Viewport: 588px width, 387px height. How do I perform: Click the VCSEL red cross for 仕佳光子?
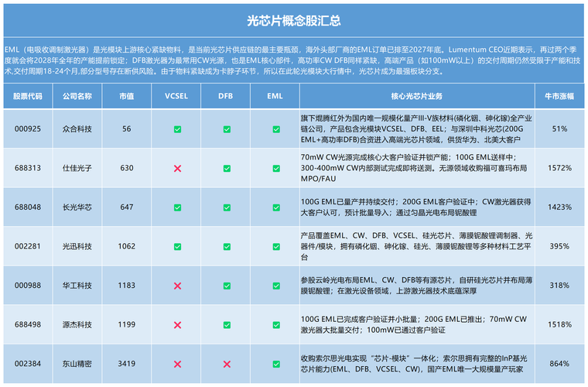[x=177, y=169]
